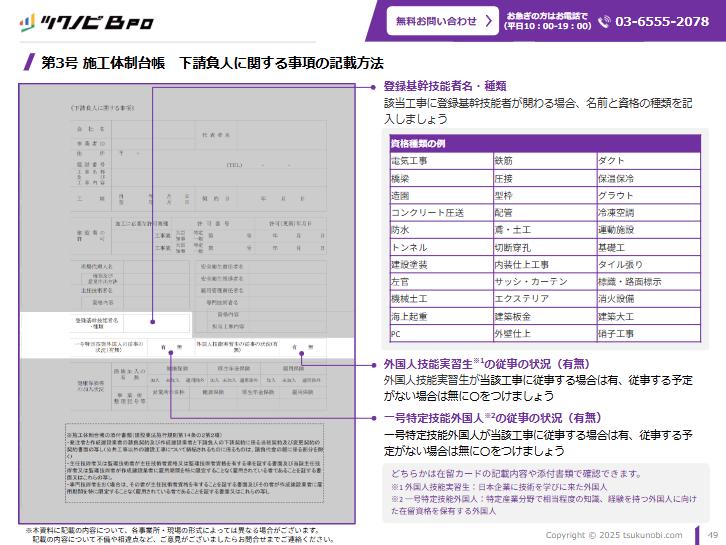Viewport: 726px width, 545px height.
Task: Click the cell 圧接
Action: tap(545, 178)
